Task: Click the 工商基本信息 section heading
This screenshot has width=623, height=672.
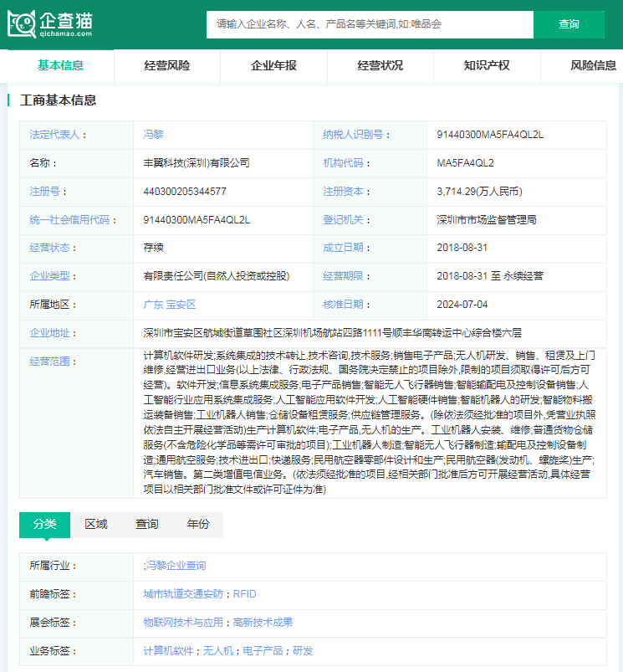Action: [x=59, y=100]
